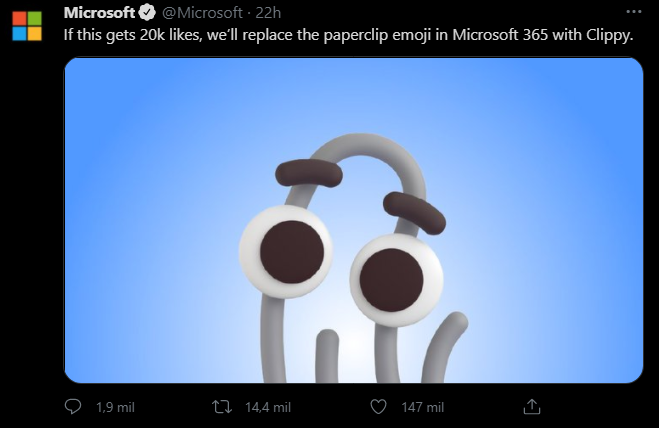Click the retweet arrows icon
Viewport: 659px width, 428px height.
pyautogui.click(x=223, y=407)
